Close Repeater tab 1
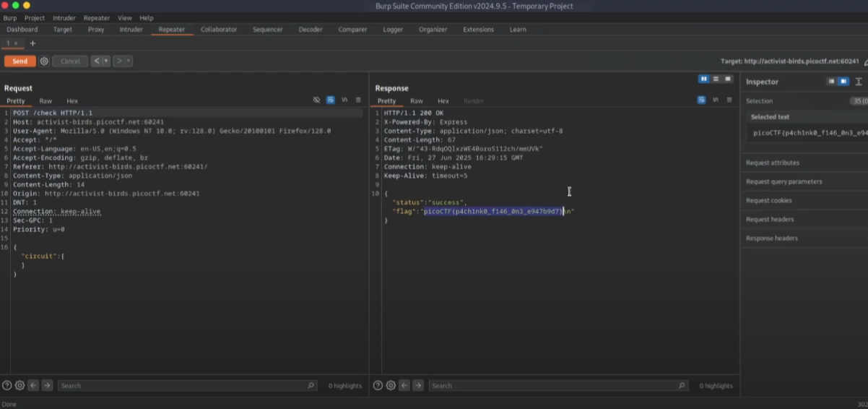 tap(16, 43)
